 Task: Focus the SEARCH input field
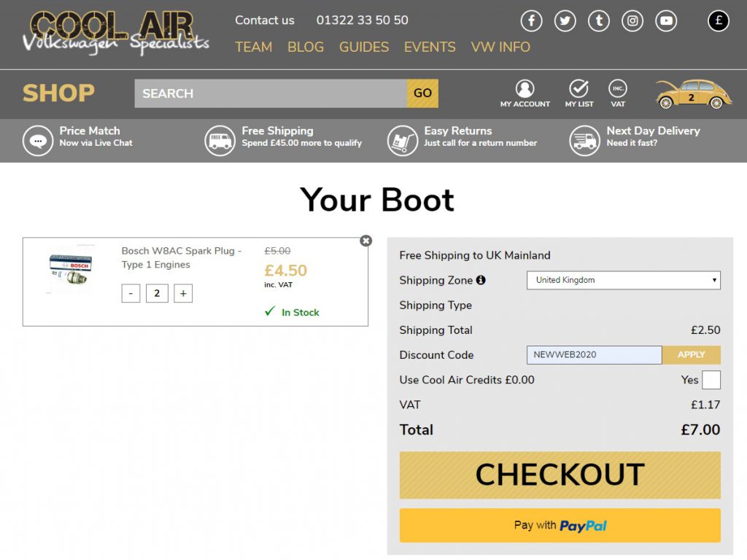271,93
